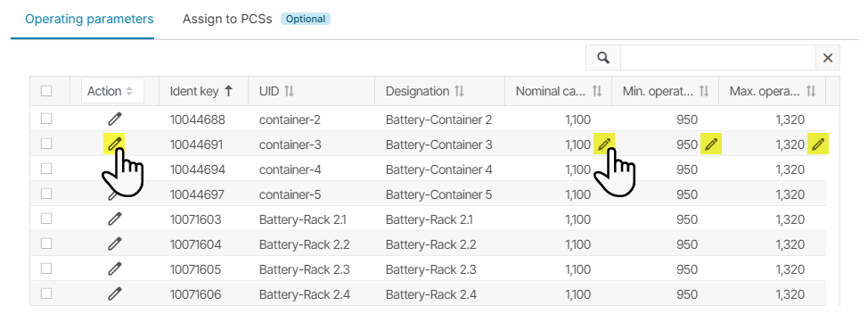Sort by Nominal capacity column
The height and width of the screenshot is (322, 868).
597,92
